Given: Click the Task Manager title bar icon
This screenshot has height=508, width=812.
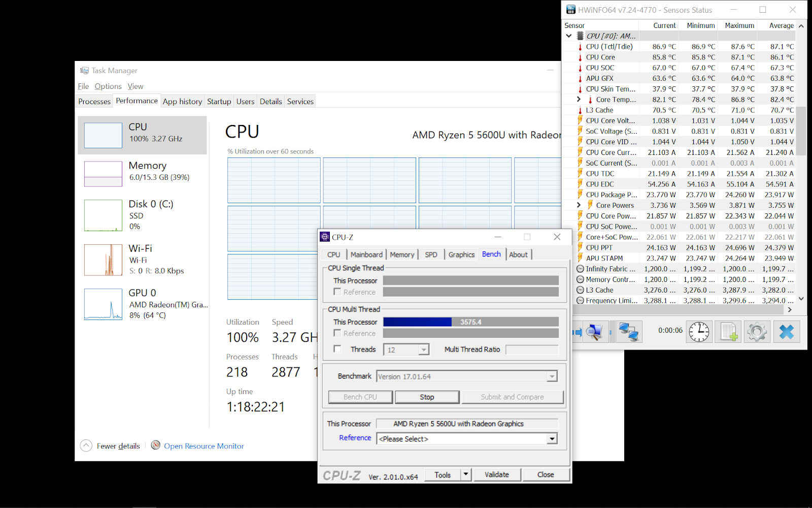Looking at the screenshot, I should coord(84,71).
